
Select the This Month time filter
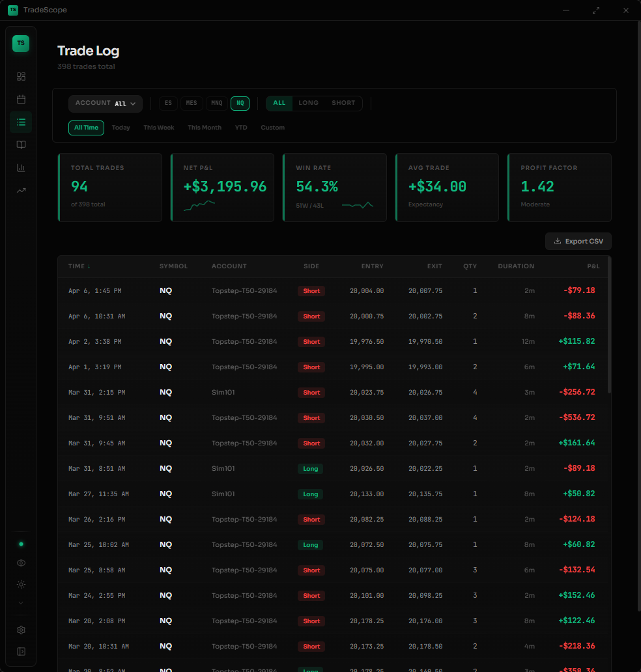click(x=205, y=127)
